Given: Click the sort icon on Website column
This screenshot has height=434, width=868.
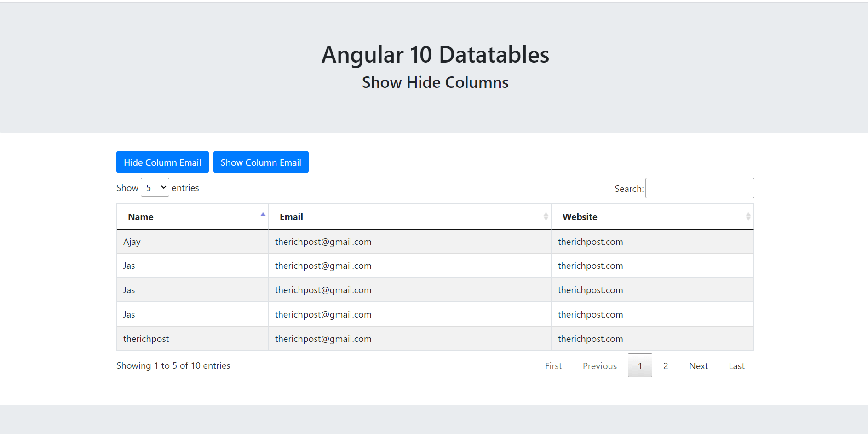Looking at the screenshot, I should 749,216.
